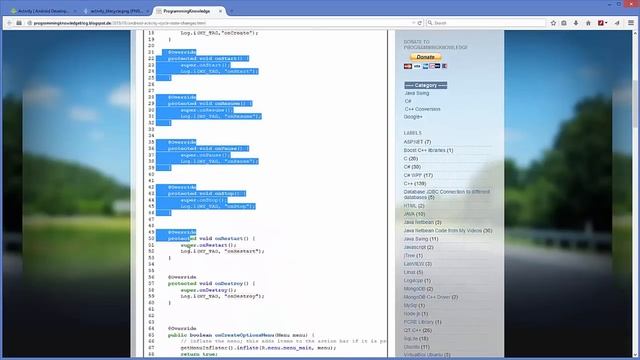Select the ProgrammingKnowledge tab
The height and width of the screenshot is (360, 640).
[187, 11]
